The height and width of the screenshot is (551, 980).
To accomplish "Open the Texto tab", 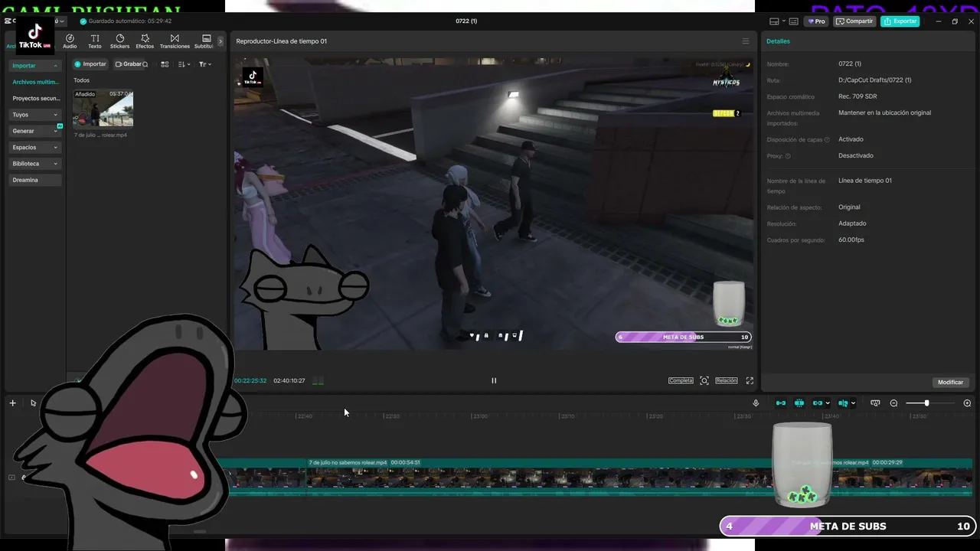I will 95,41.
